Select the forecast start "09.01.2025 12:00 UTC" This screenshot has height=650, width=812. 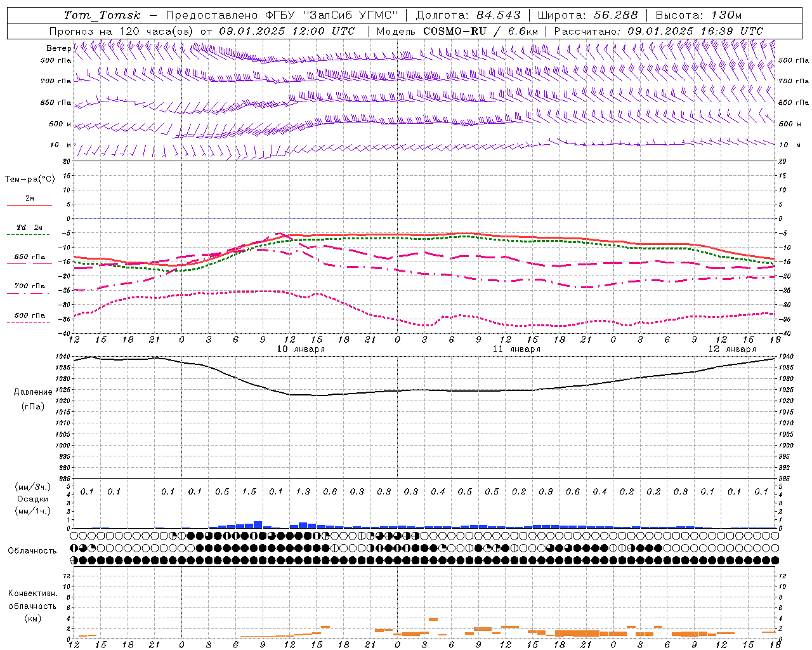click(287, 31)
